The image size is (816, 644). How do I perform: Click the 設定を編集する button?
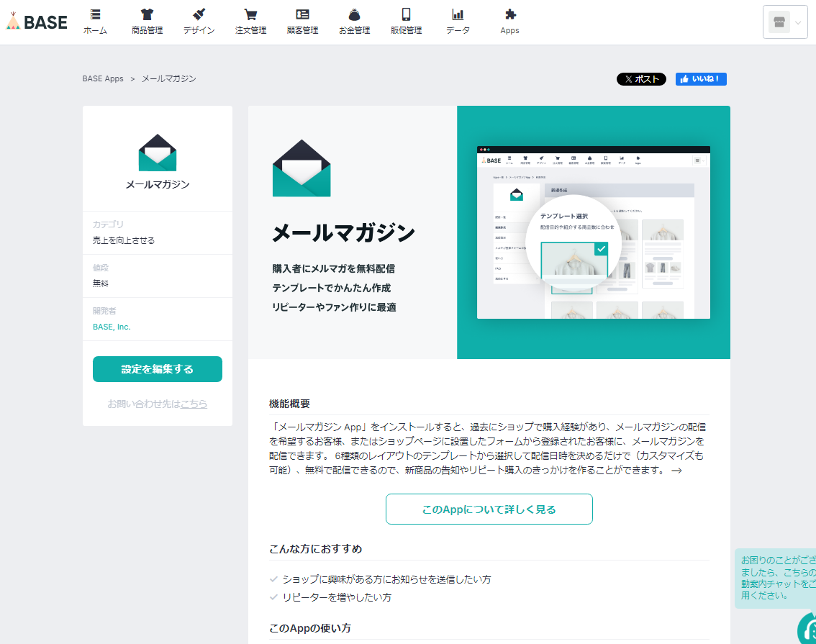click(x=158, y=369)
